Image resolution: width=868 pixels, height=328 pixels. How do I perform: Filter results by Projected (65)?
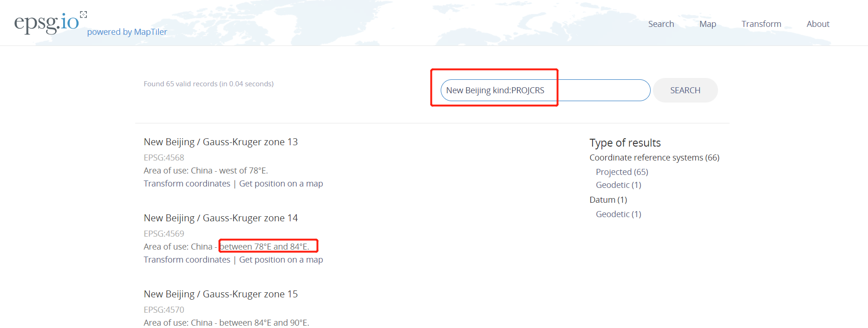tap(621, 172)
